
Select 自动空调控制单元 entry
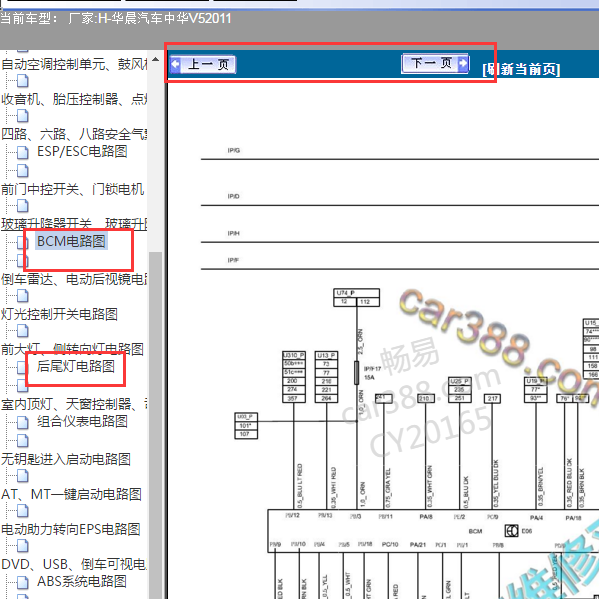coord(74,64)
